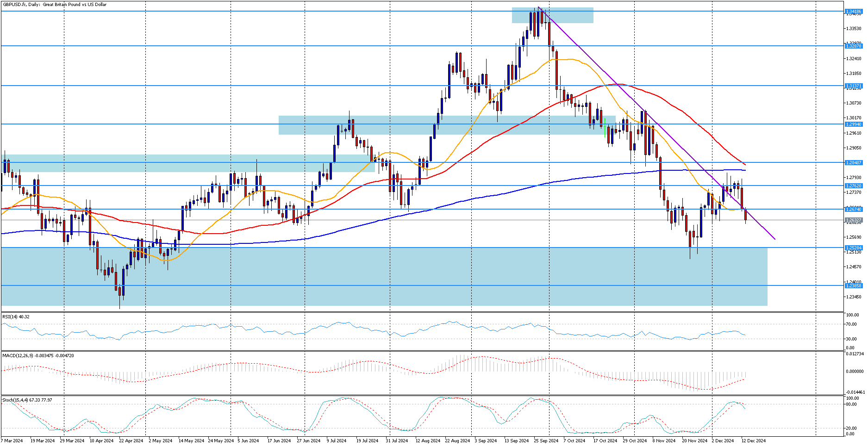Image resolution: width=868 pixels, height=446 pixels.
Task: Click the 14 May 2024 date label
Action: pos(191,440)
